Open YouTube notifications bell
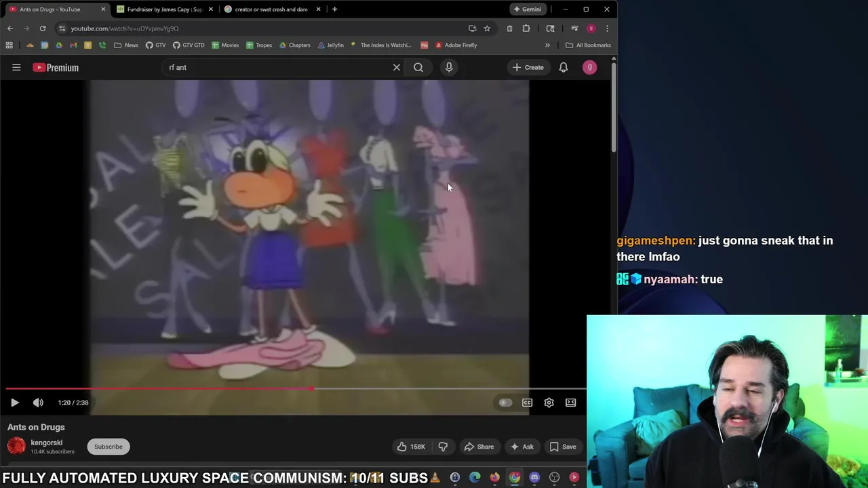Image resolution: width=868 pixels, height=488 pixels. (564, 67)
